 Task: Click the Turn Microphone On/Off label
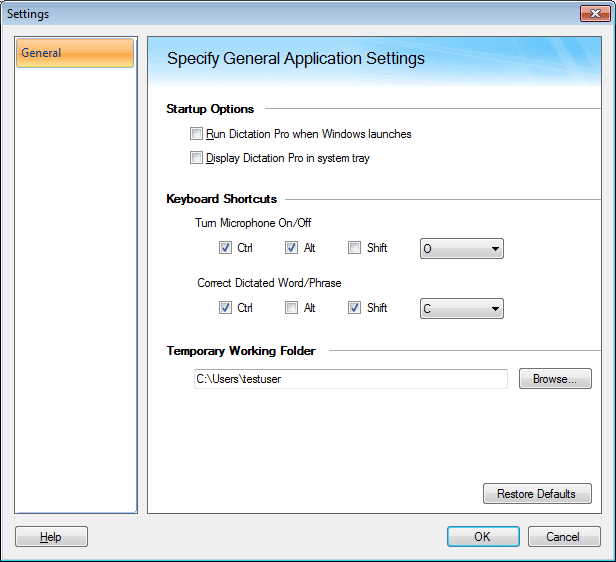point(253,223)
